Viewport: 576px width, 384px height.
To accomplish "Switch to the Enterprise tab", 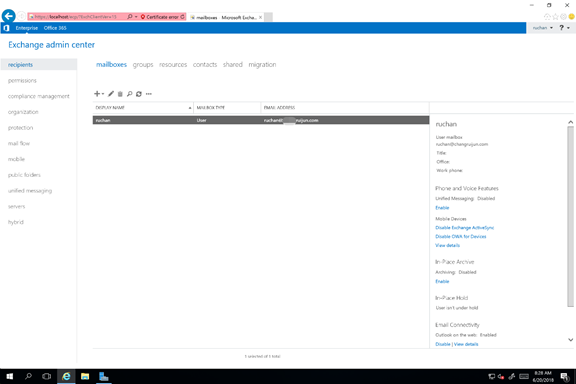I will (26, 28).
